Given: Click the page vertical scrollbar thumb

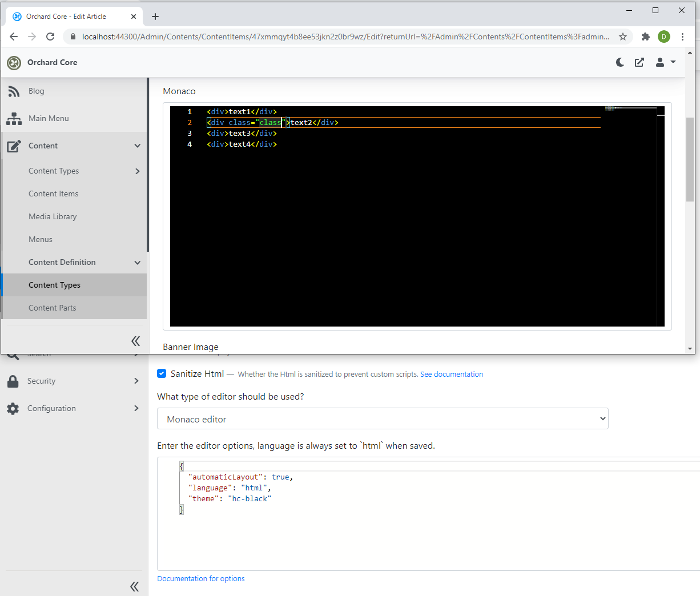Looking at the screenshot, I should (x=690, y=159).
